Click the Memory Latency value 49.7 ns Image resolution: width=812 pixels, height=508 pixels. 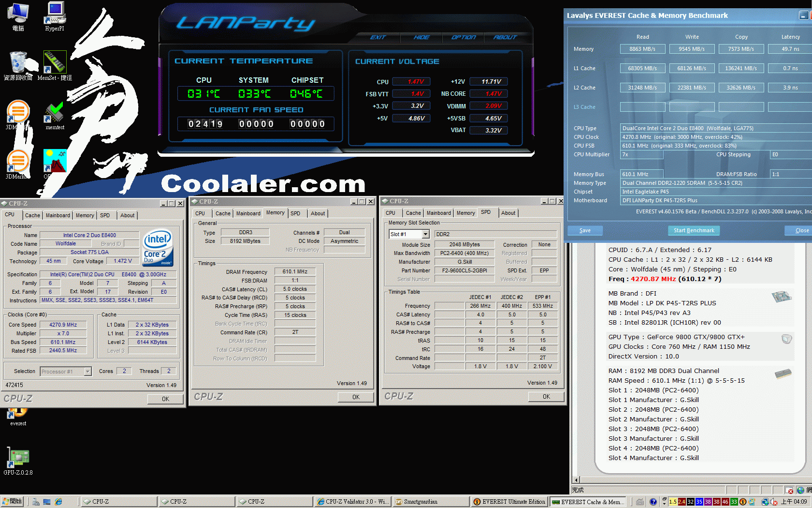click(x=790, y=49)
